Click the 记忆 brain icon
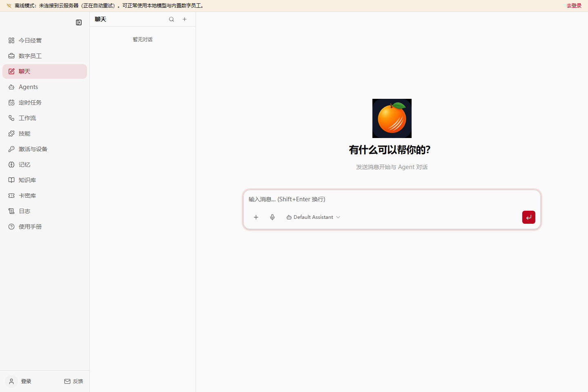Screen dimensions: 588x392 click(x=11, y=165)
